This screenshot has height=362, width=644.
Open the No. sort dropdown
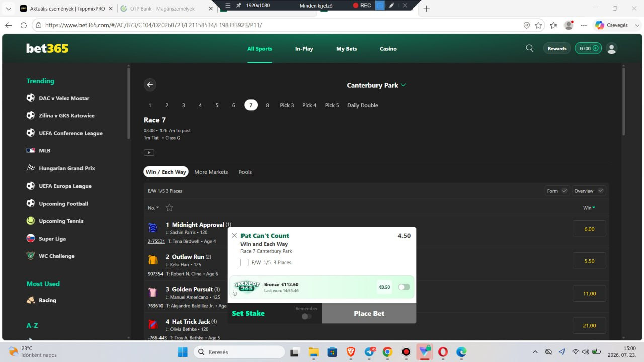tap(153, 208)
